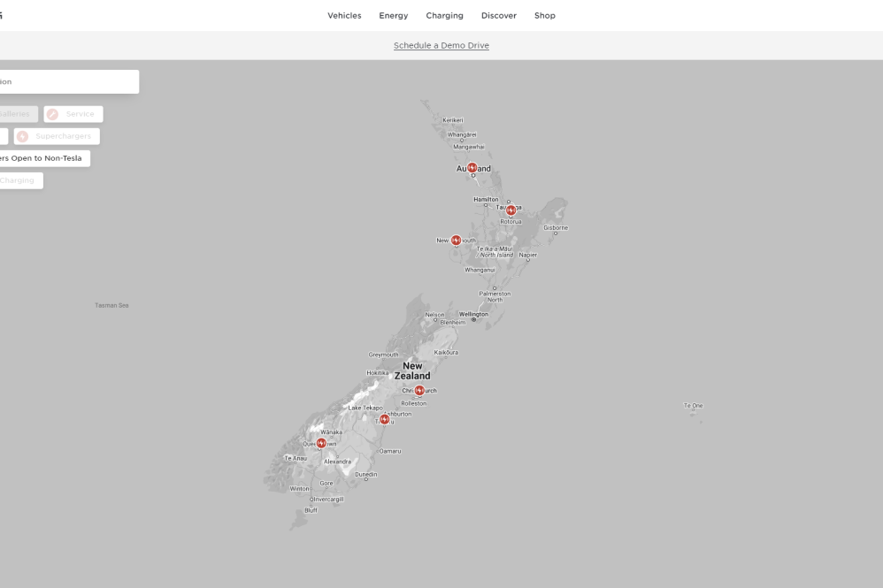Click the wrench icon on the Service filter
This screenshot has height=588, width=883.
pyautogui.click(x=52, y=113)
